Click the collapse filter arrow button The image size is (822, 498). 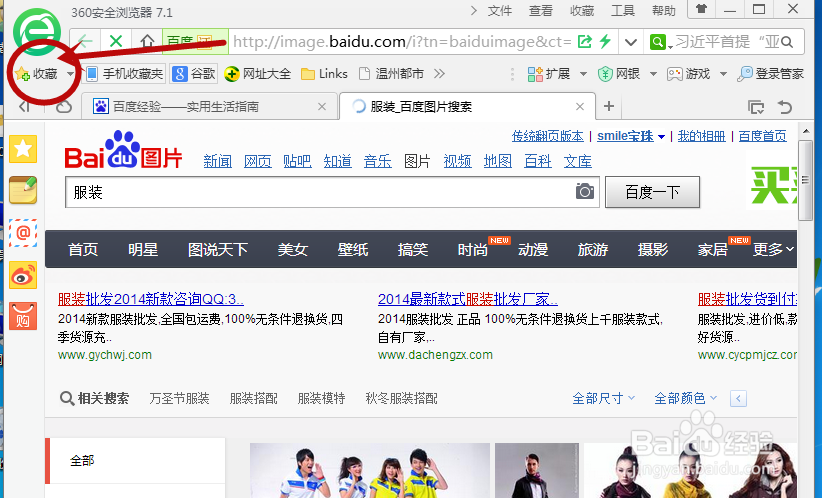pos(738,399)
